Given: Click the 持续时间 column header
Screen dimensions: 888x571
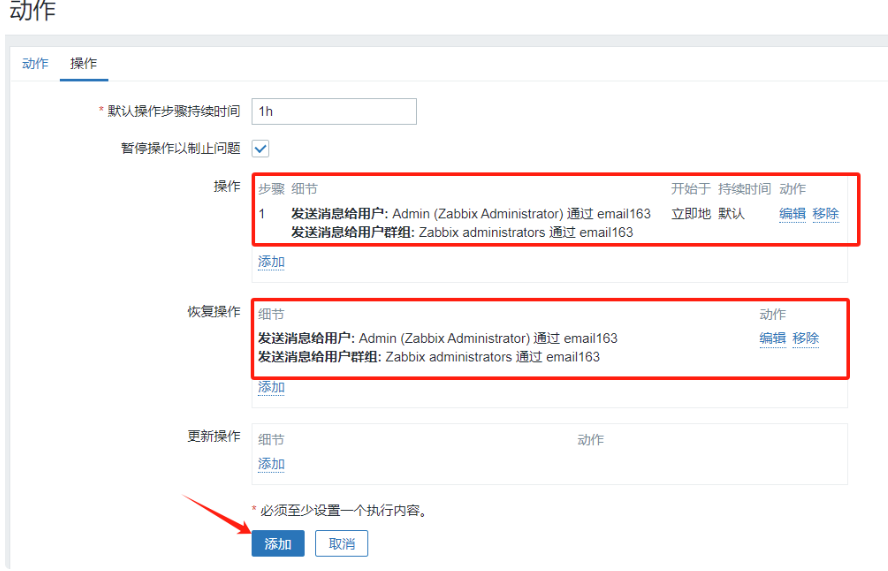Looking at the screenshot, I should (744, 189).
